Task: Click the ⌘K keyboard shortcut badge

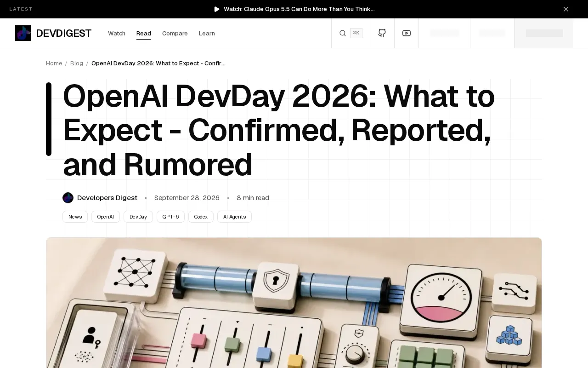Action: coord(356,33)
